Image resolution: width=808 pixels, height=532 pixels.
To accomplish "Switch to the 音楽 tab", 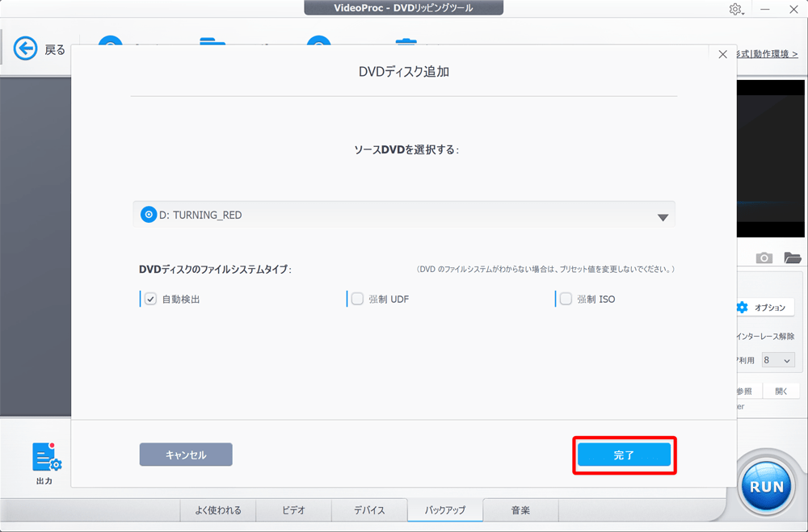I will pos(520,510).
